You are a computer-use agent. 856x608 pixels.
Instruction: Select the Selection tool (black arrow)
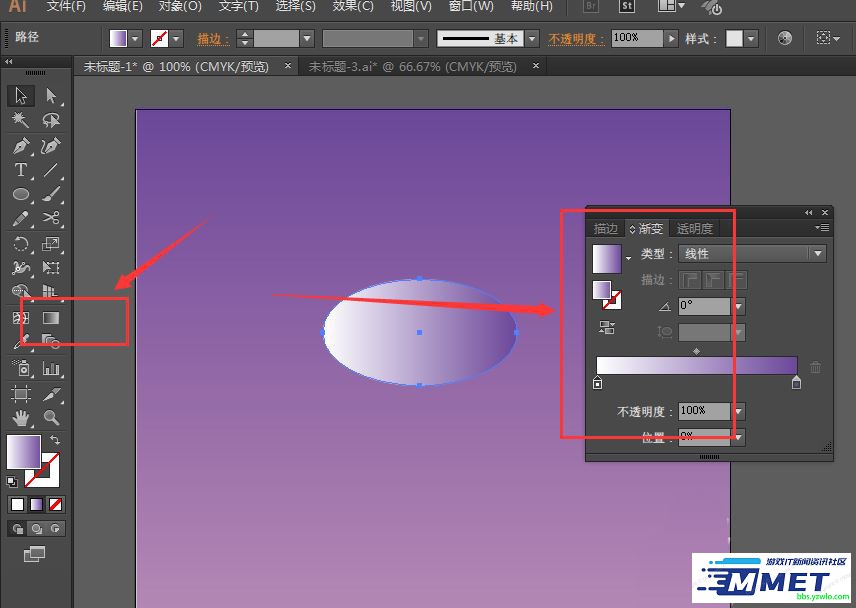click(x=21, y=96)
